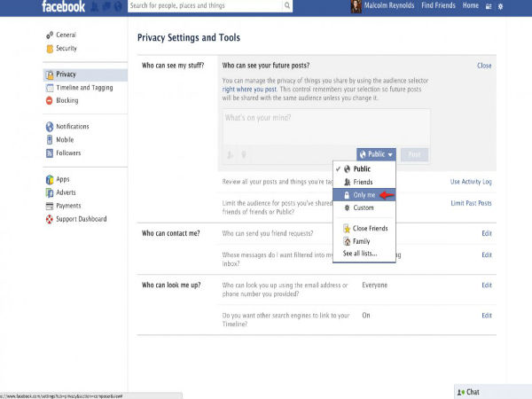Click Limit Past Posts link
Screen dimensions: 532x399
coord(471,203)
